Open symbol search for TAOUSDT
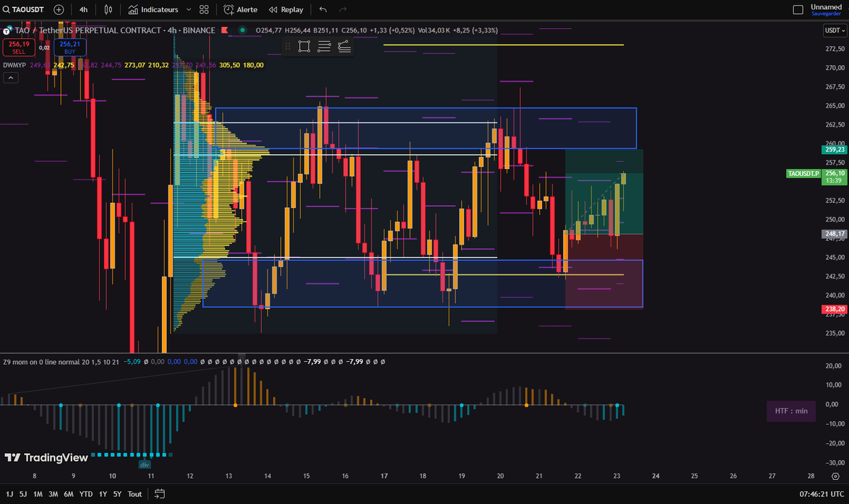Image resolution: width=849 pixels, height=504 pixels. pos(24,10)
